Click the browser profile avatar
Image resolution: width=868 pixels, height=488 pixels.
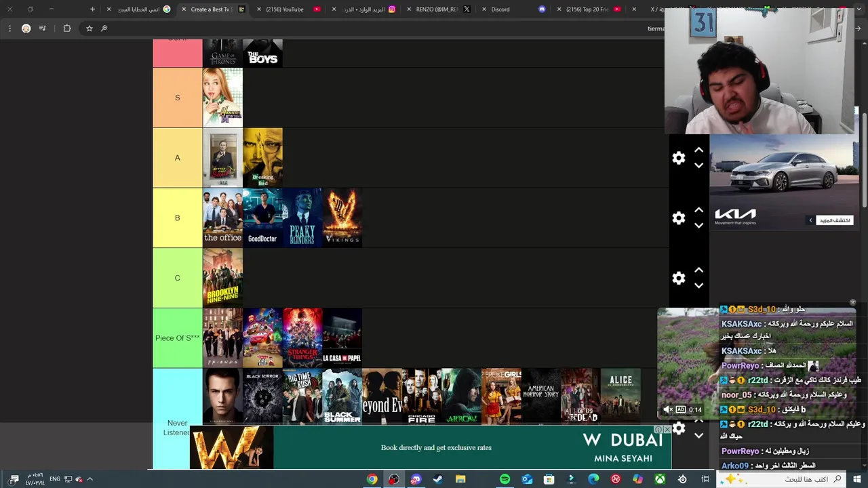point(26,28)
